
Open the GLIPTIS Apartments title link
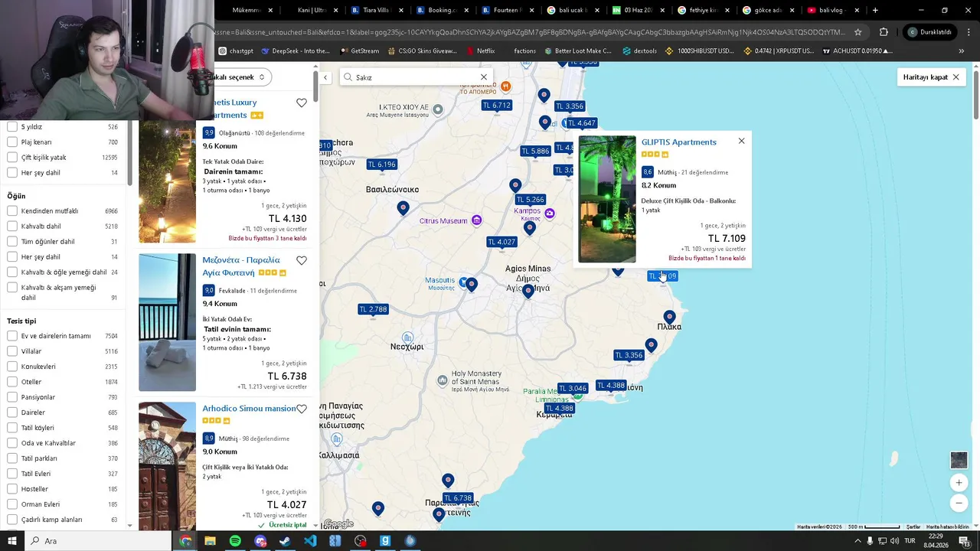tap(679, 142)
